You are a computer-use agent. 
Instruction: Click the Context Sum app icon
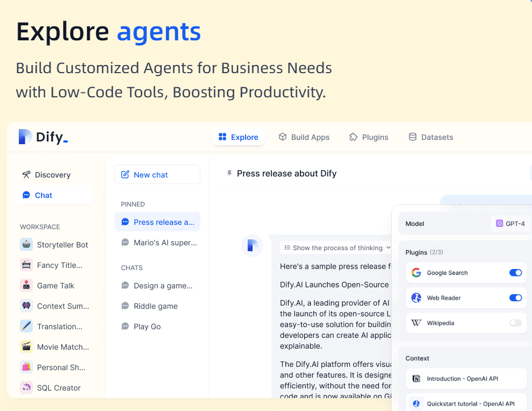click(26, 306)
